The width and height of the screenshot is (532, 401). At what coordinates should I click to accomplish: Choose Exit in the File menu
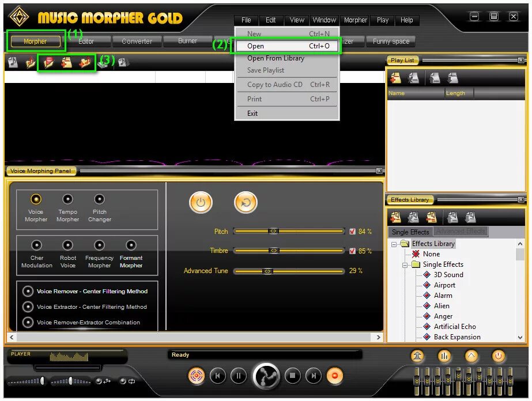[287, 114]
